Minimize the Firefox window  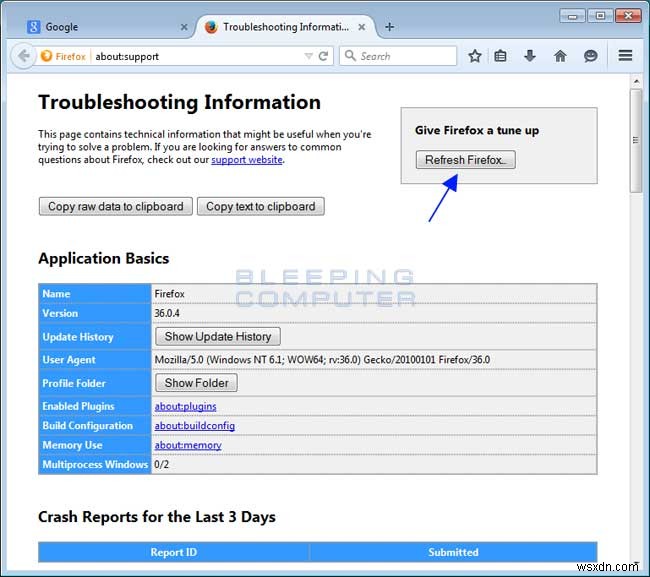(572, 16)
